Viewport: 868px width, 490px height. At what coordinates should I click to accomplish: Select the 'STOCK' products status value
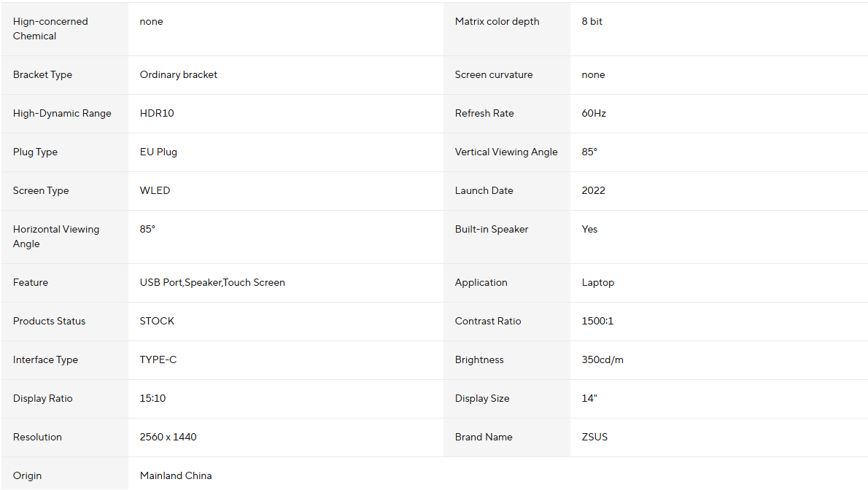coord(157,321)
